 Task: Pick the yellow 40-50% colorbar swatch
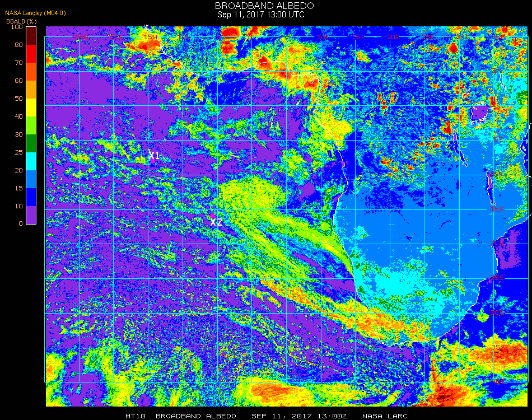click(x=31, y=108)
